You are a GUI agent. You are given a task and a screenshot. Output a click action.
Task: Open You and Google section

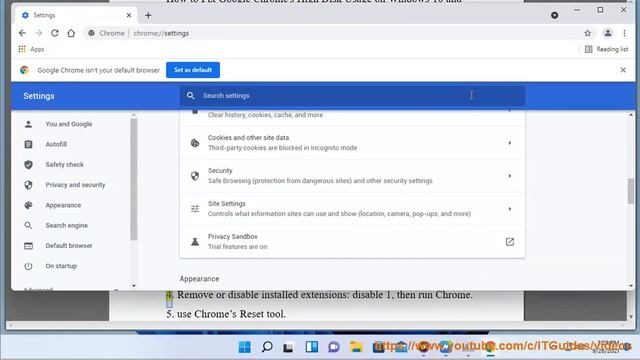pyautogui.click(x=69, y=124)
